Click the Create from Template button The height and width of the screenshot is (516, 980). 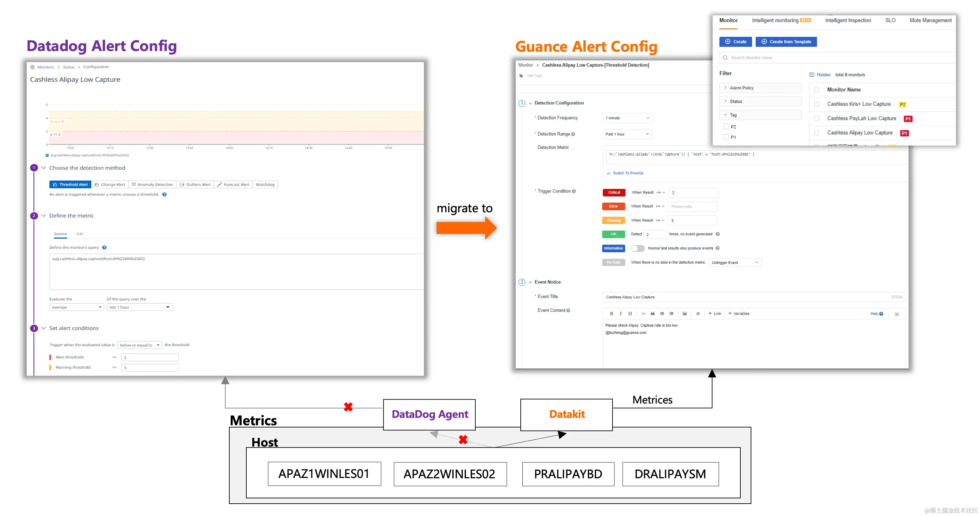[786, 42]
